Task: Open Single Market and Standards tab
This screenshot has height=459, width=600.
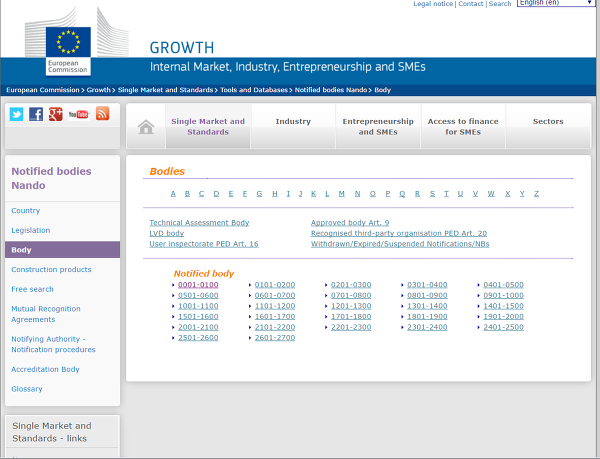Action: click(x=208, y=126)
